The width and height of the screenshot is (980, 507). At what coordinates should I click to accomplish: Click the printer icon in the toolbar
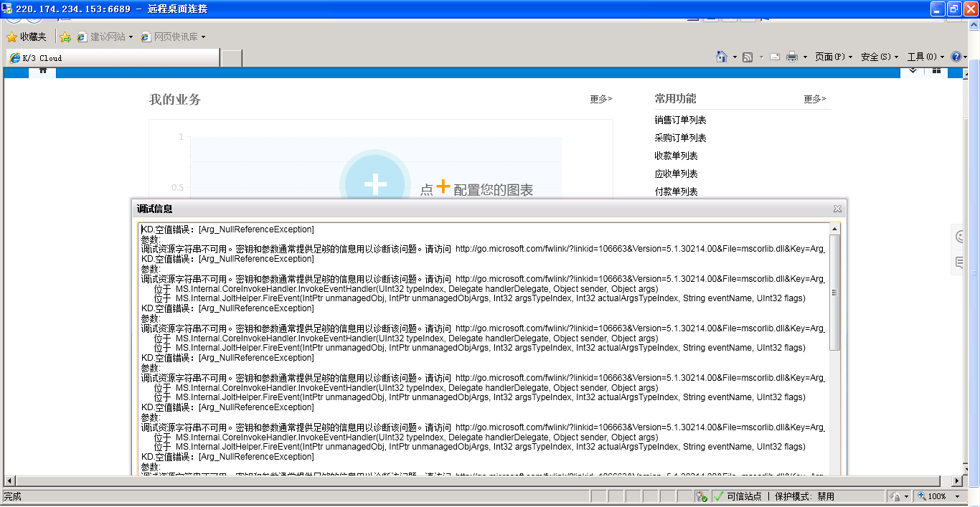[792, 57]
